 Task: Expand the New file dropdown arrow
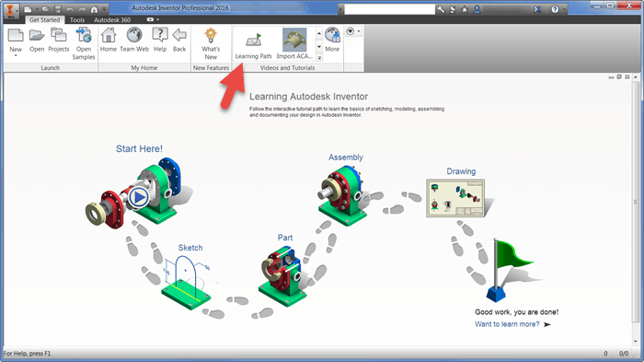(16, 55)
